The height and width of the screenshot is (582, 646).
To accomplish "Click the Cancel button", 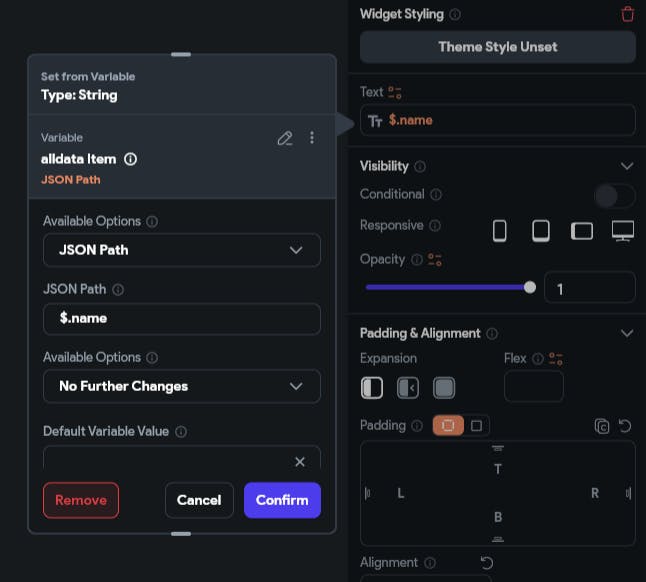I will [199, 500].
